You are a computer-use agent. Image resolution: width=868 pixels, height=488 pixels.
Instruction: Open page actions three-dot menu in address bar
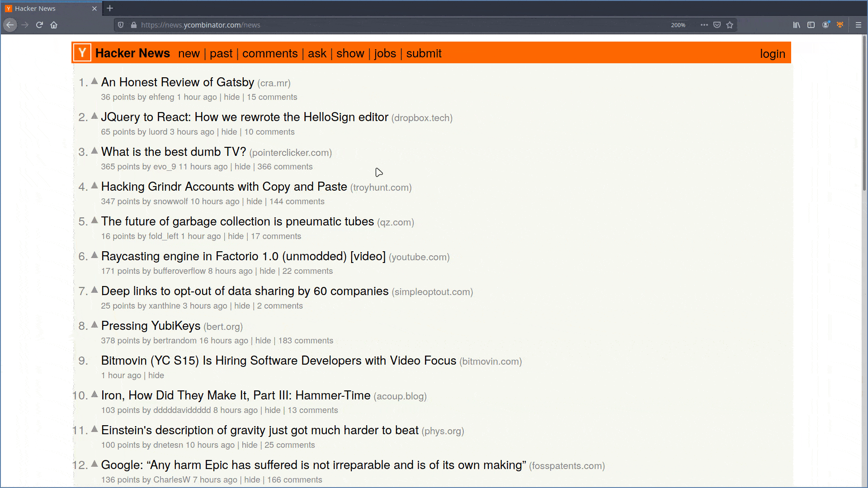(704, 25)
